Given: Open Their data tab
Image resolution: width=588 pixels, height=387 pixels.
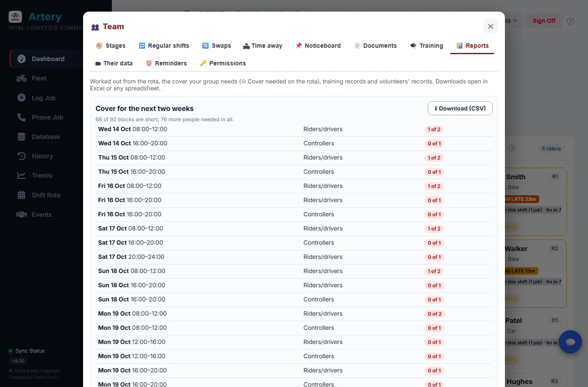Looking at the screenshot, I should click(114, 63).
